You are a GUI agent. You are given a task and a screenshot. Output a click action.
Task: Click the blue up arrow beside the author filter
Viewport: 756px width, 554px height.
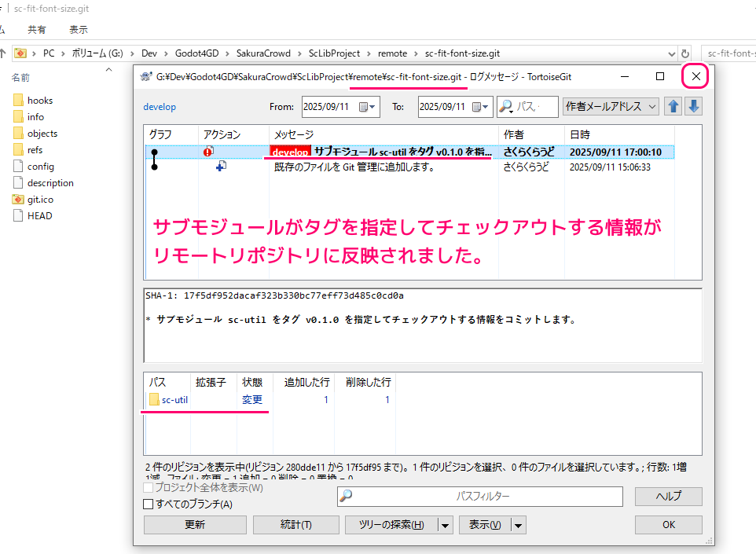(x=673, y=106)
